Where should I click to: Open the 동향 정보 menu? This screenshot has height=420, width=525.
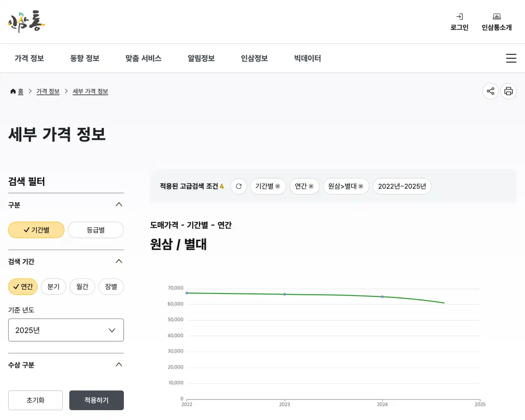(x=84, y=58)
